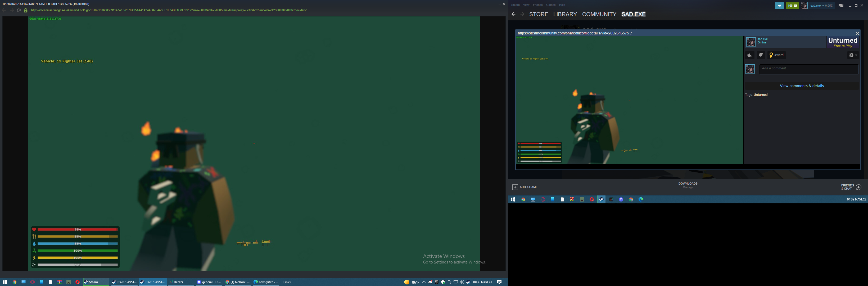Open the green inbox with 108 messages
This screenshot has height=286, width=868.
pyautogui.click(x=791, y=6)
